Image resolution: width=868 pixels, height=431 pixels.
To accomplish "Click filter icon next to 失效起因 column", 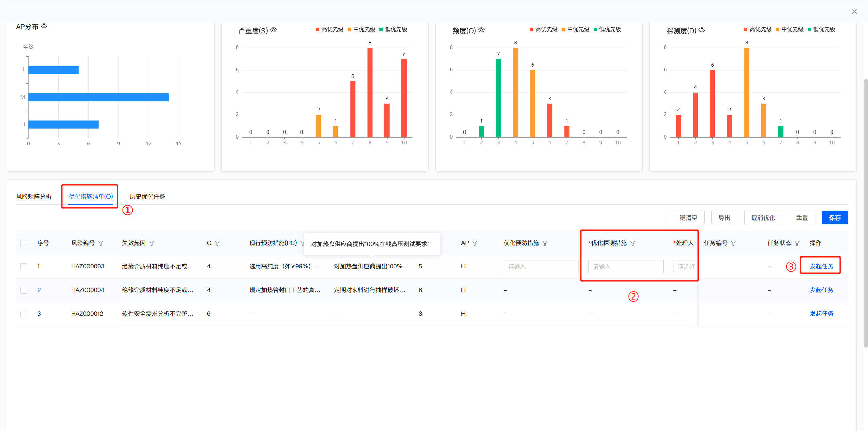I will (152, 243).
